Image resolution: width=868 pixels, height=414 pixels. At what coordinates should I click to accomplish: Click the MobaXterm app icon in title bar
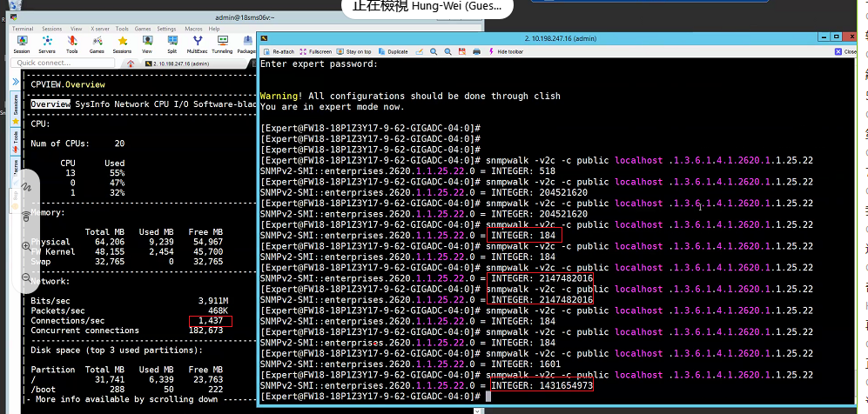coord(14,17)
